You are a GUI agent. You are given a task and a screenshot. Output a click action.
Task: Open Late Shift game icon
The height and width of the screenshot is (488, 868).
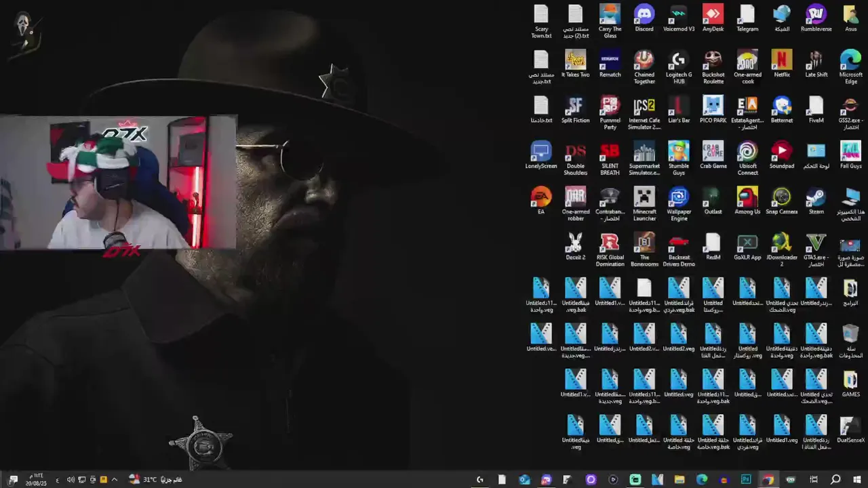point(816,64)
